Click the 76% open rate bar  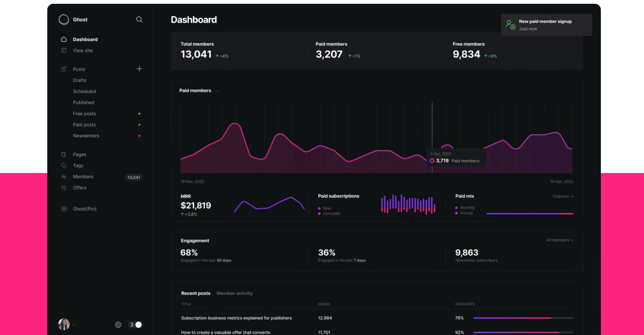tap(523, 318)
